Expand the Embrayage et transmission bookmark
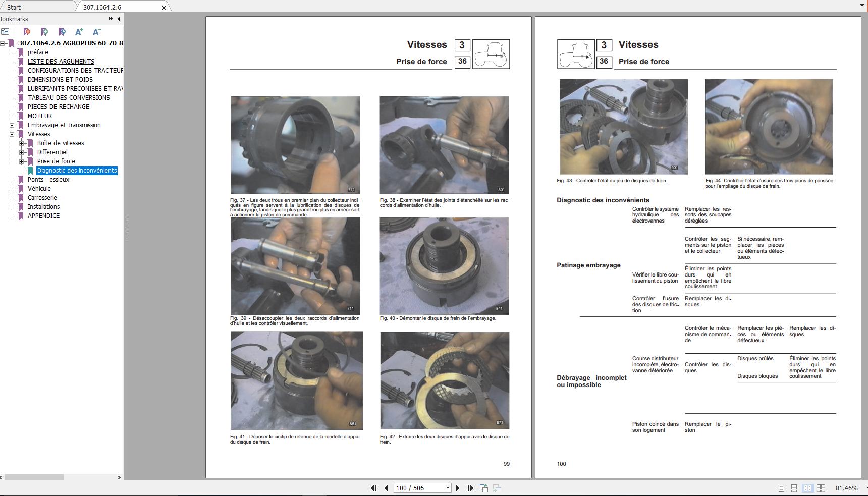Image resolution: width=868 pixels, height=496 pixels. [x=12, y=125]
